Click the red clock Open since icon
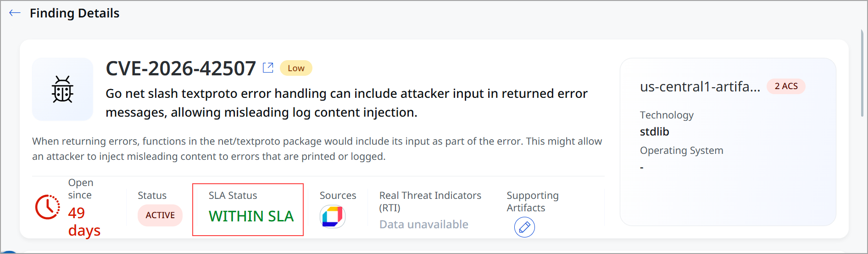This screenshot has width=868, height=254. click(x=48, y=207)
